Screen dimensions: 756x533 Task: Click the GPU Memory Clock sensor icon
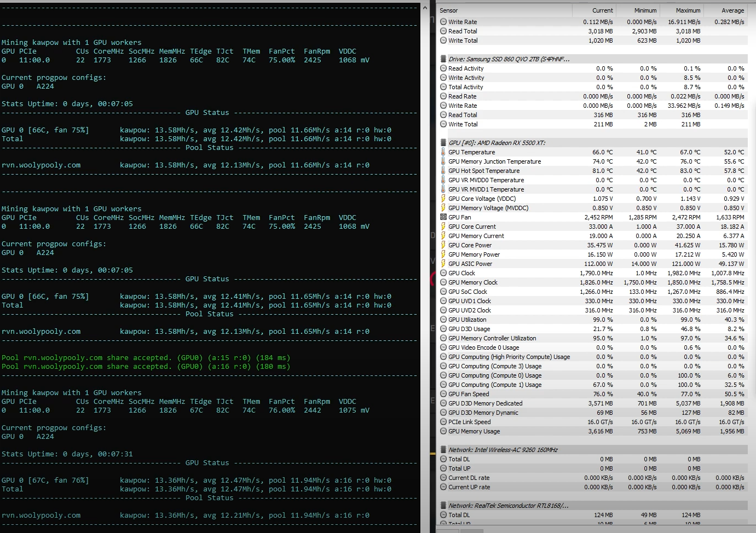tap(443, 282)
